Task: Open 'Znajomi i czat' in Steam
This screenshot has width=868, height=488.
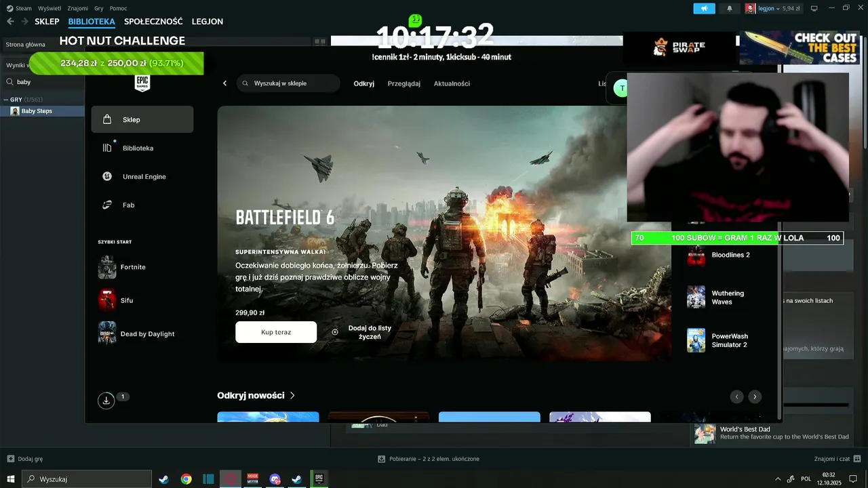Action: pos(836,459)
